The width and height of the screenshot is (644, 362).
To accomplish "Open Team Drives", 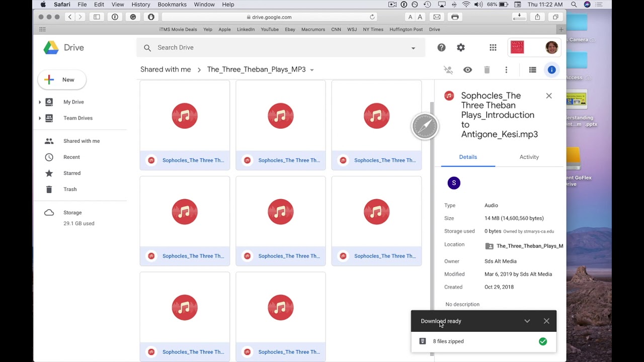I will [x=78, y=118].
